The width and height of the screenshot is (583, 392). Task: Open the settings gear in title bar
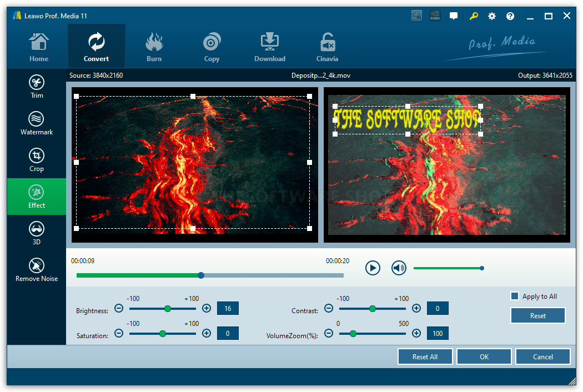tap(491, 16)
